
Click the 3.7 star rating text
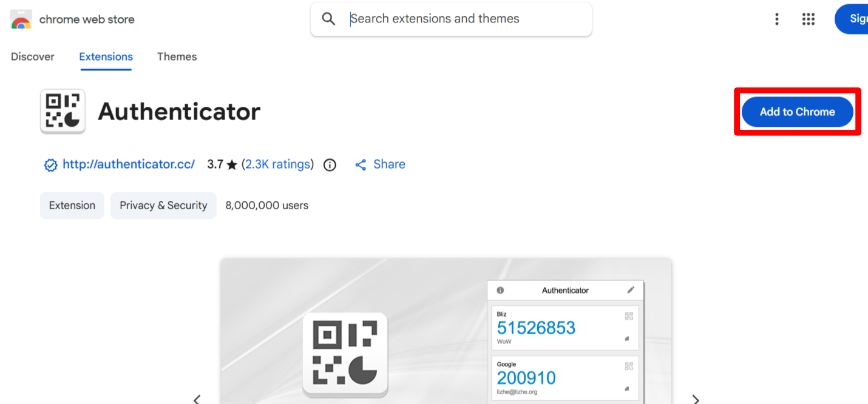pos(222,164)
